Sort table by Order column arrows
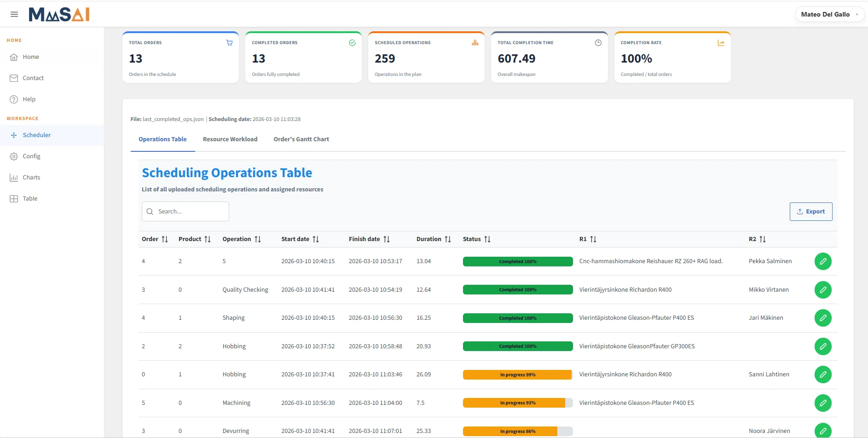868x438 pixels. (165, 239)
